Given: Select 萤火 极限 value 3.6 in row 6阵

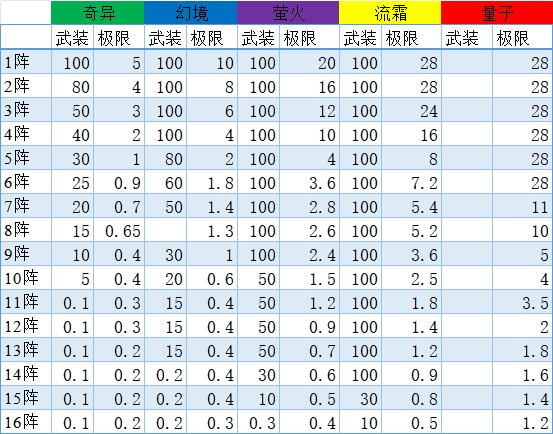Looking at the screenshot, I should pos(309,182).
